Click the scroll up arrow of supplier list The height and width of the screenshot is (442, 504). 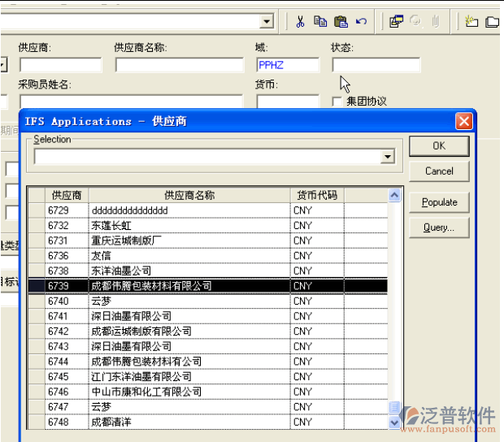pyautogui.click(x=394, y=195)
